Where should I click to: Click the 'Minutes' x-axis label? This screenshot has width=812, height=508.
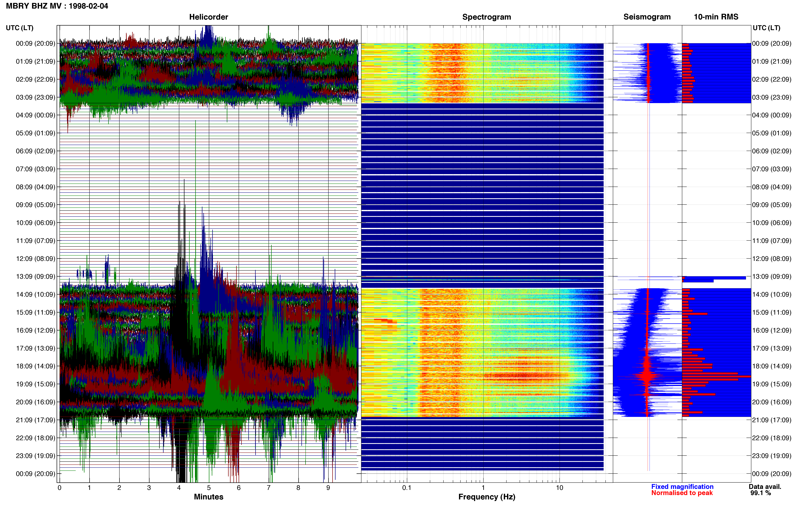point(209,497)
